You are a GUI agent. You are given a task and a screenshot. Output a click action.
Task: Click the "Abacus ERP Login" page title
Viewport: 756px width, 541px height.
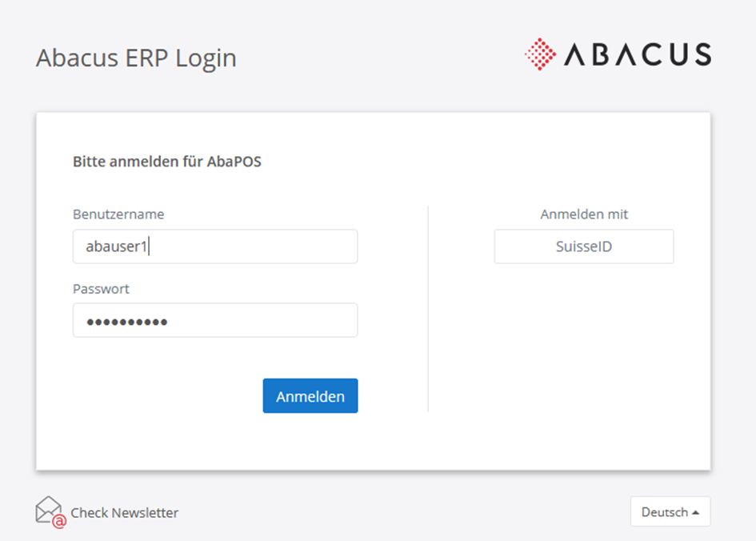(136, 58)
